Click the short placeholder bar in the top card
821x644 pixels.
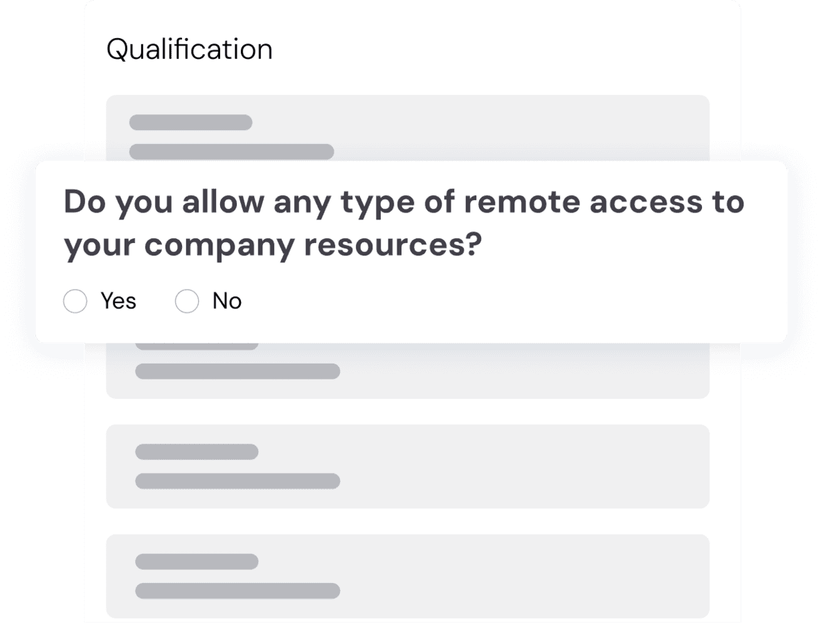[x=190, y=123]
